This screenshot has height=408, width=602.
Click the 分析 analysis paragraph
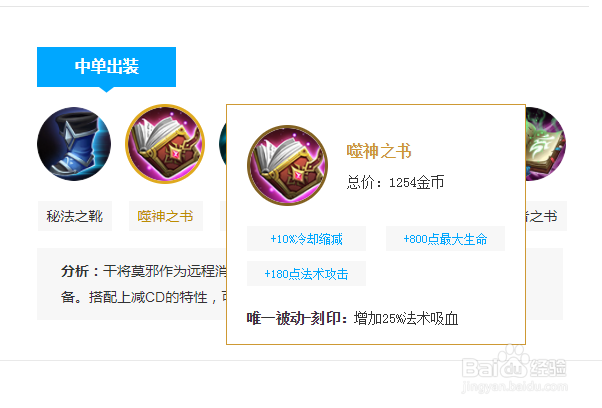click(144, 284)
